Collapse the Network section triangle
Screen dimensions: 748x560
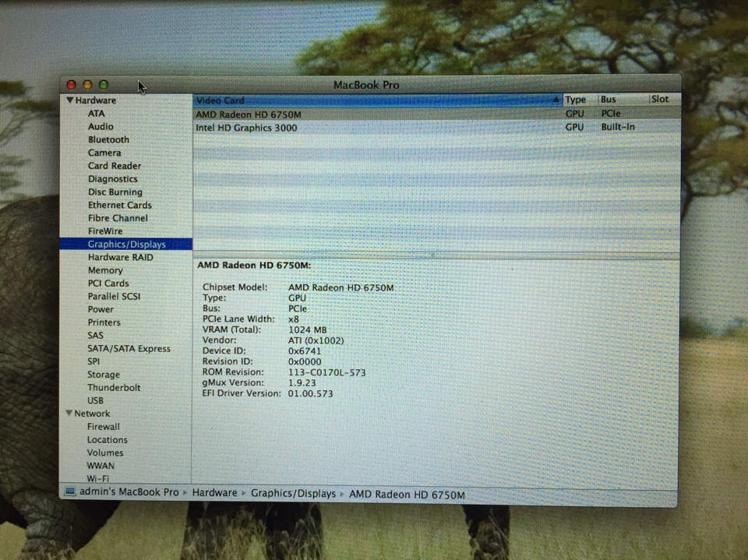(69, 414)
